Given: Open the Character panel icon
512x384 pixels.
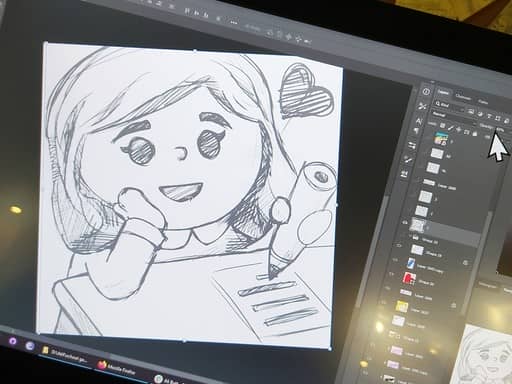Looking at the screenshot, I should 419,121.
